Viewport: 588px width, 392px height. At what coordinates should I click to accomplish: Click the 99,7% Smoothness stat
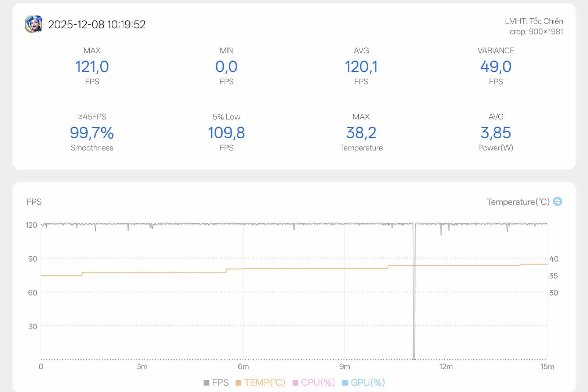point(92,133)
